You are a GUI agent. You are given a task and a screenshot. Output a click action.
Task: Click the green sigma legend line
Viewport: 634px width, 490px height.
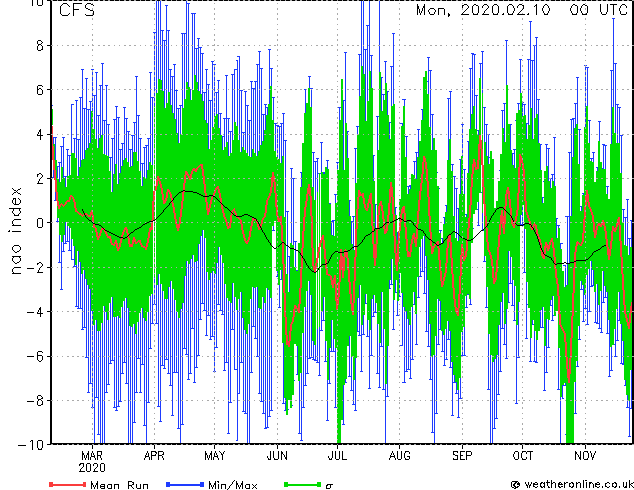(x=302, y=484)
